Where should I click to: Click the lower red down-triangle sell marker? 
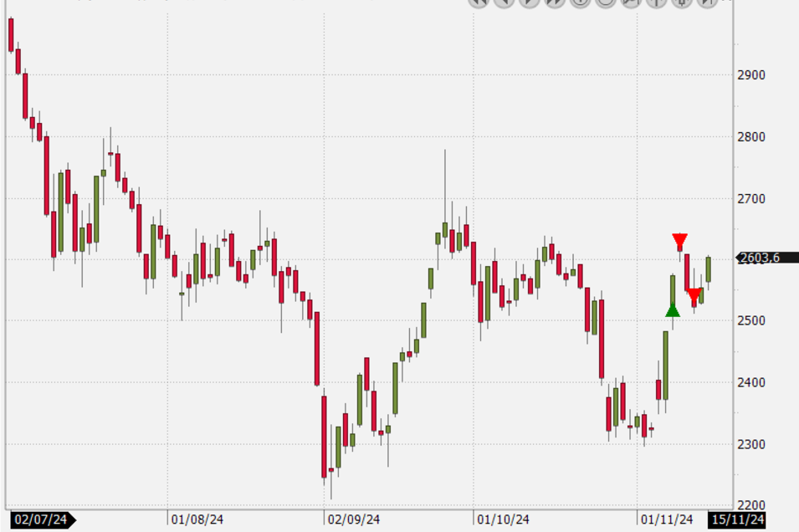tap(694, 295)
